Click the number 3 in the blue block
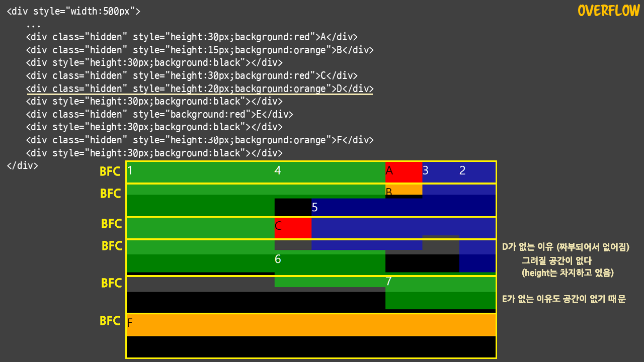This screenshot has height=362, width=644. [425, 170]
